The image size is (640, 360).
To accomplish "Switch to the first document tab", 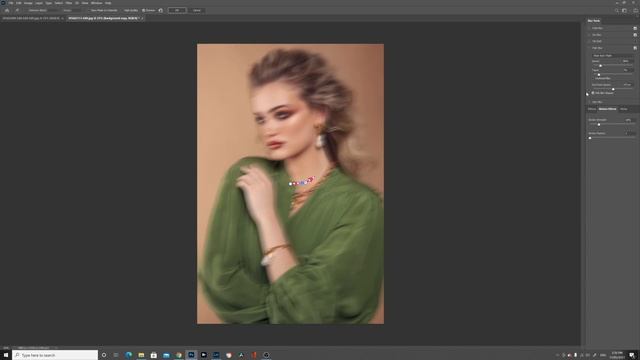I will [31, 18].
